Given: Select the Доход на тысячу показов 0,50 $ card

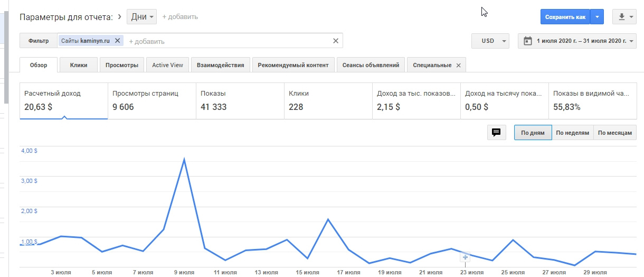Looking at the screenshot, I should point(505,100).
